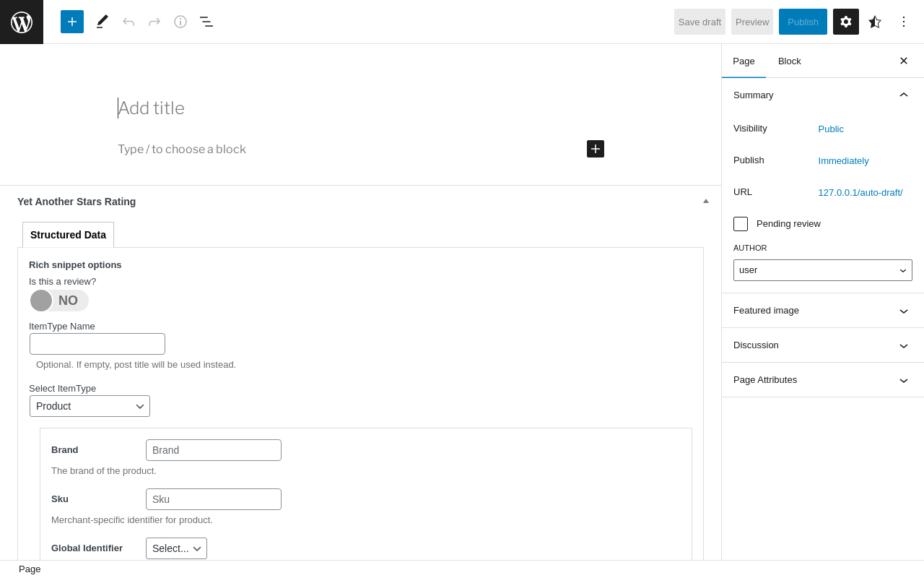Expand the Page Attributes panel
The height and width of the screenshot is (578, 924).
(x=823, y=380)
